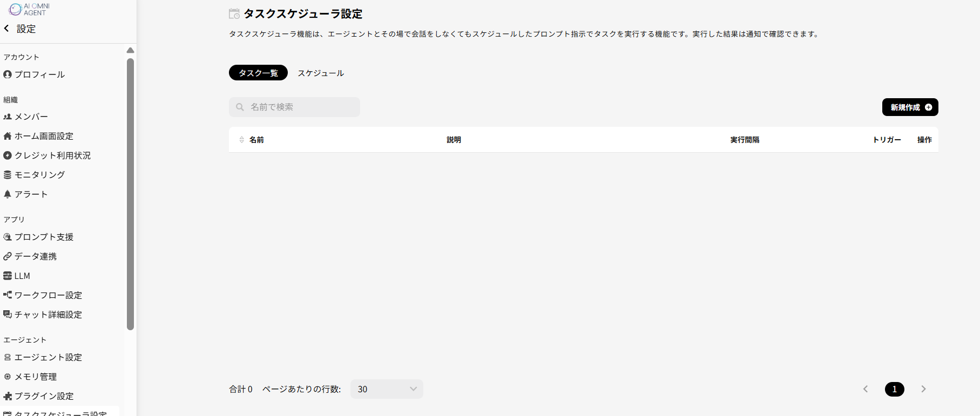Click the メモリ管理 chip icon
Viewport: 980px width, 416px height.
pyautogui.click(x=8, y=377)
